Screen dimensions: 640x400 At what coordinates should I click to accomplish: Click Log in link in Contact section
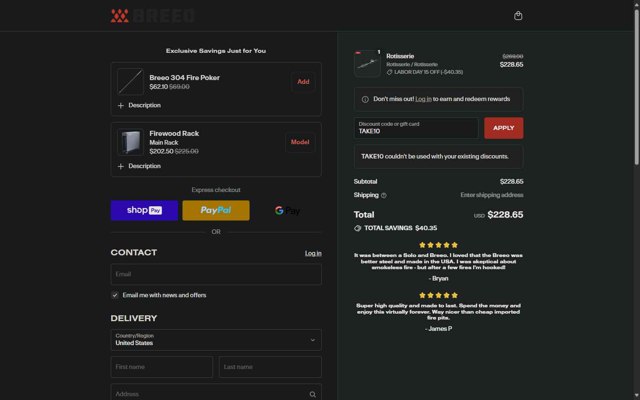click(313, 253)
